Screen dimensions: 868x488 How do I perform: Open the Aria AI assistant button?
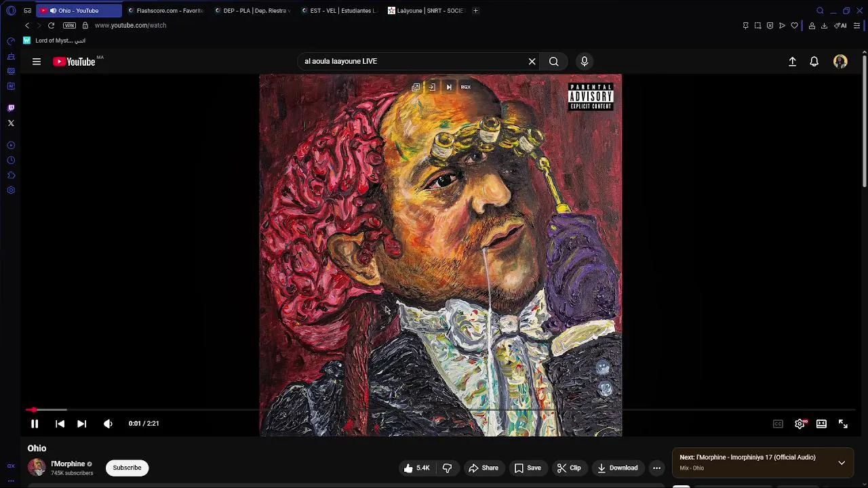click(841, 26)
